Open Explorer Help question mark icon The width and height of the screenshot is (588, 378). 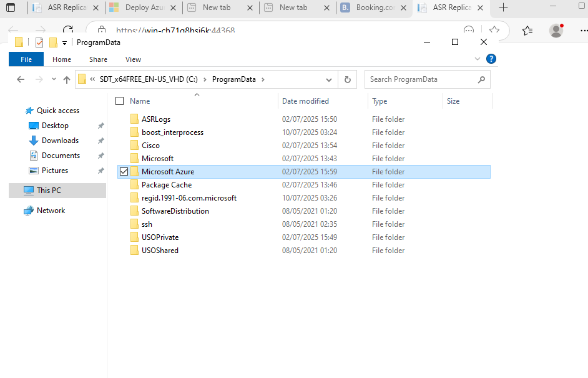click(491, 59)
